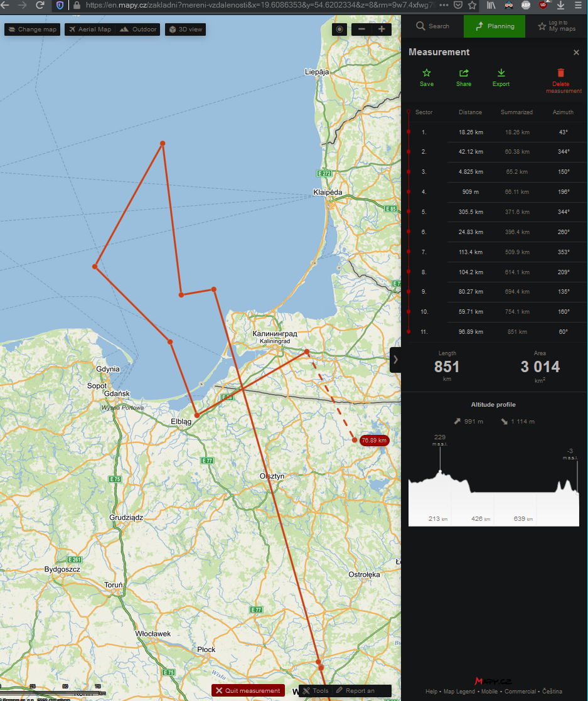
Task: Open the Search tab
Action: tap(432, 26)
